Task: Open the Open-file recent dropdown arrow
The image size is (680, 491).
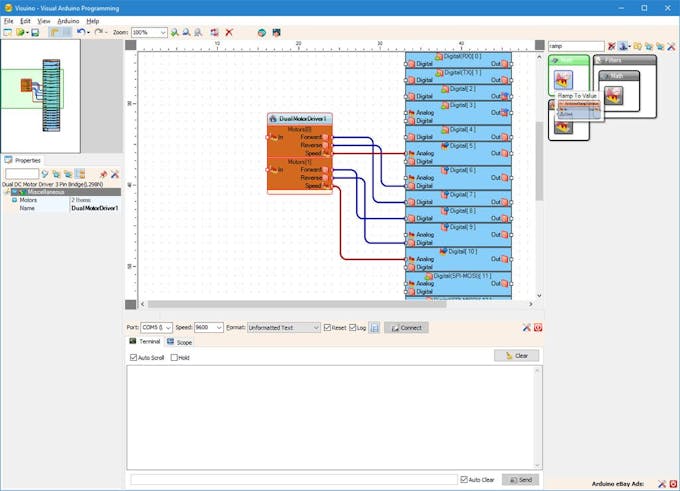Action: (27, 33)
